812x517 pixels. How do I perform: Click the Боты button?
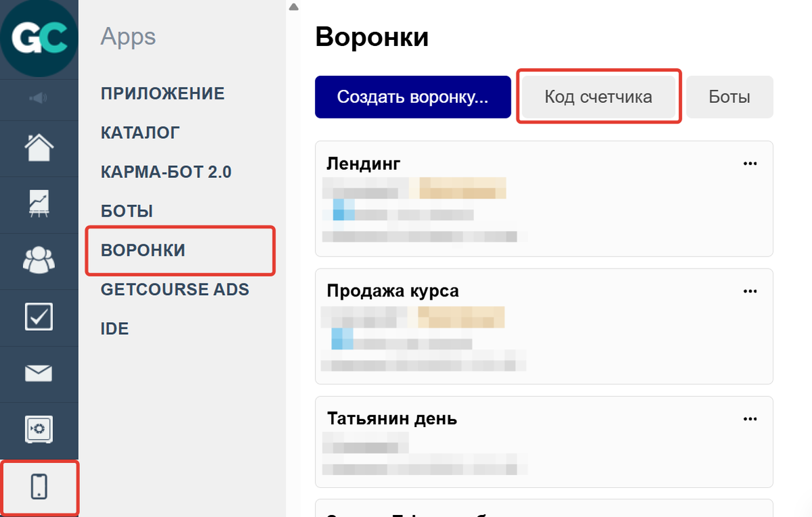(729, 97)
